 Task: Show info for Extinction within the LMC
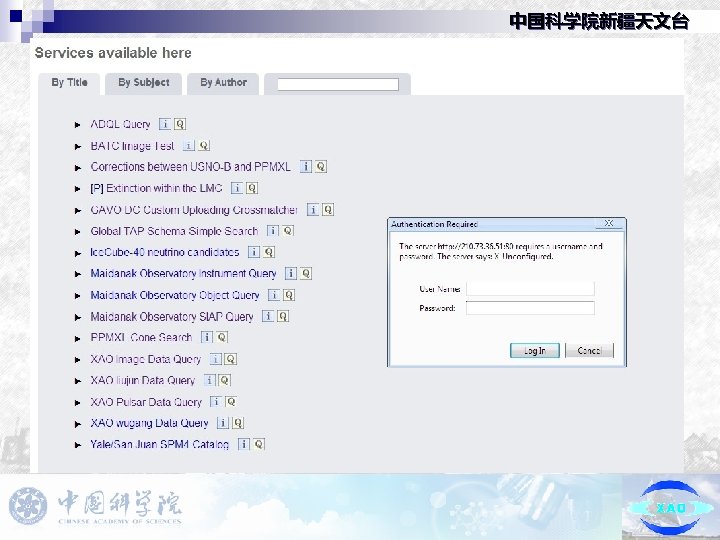237,188
